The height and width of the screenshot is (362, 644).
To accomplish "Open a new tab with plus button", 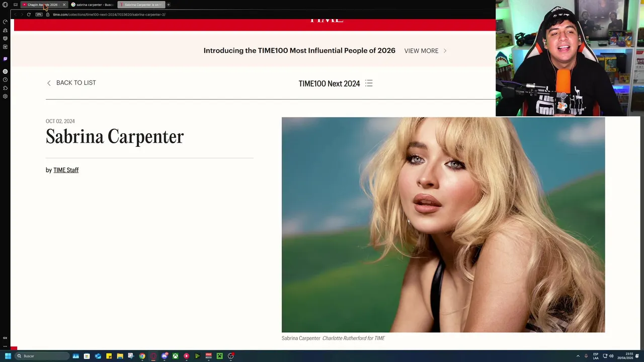I will coord(169,5).
